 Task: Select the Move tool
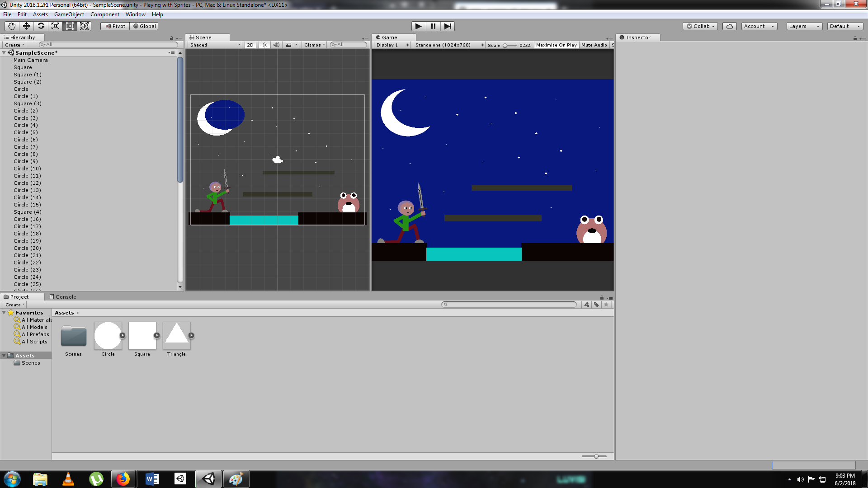point(26,26)
